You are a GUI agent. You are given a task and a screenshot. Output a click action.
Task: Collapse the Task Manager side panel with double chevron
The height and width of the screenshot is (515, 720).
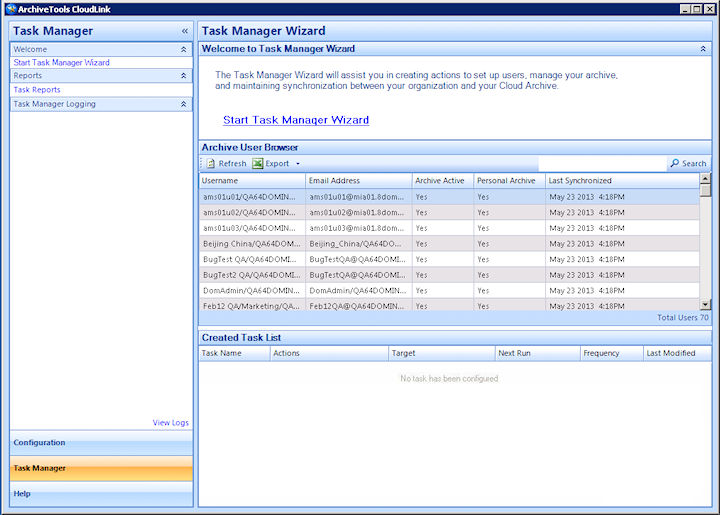pyautogui.click(x=185, y=31)
